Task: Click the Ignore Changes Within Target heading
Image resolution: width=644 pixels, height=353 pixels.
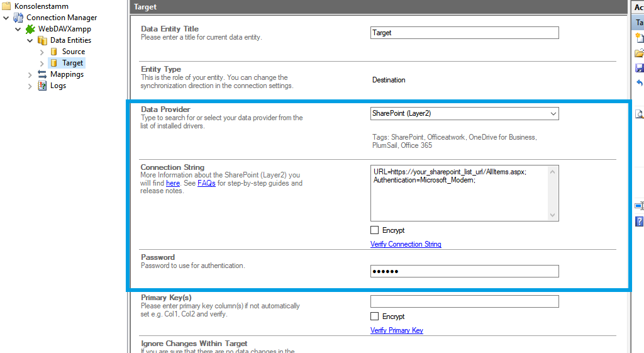Action: click(x=194, y=343)
